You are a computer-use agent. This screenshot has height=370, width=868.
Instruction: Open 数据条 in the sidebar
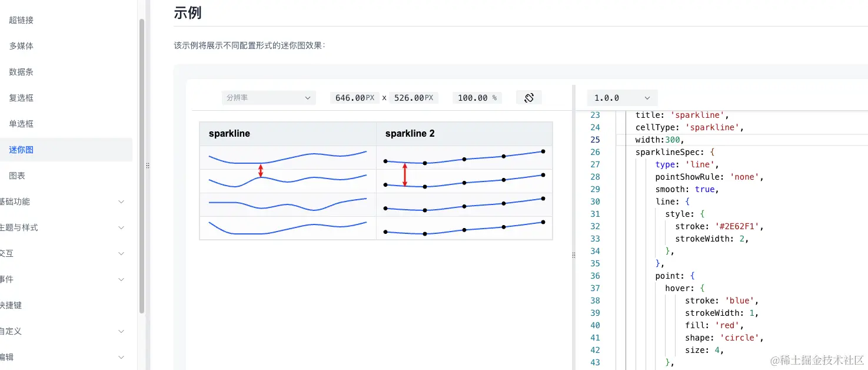[21, 72]
